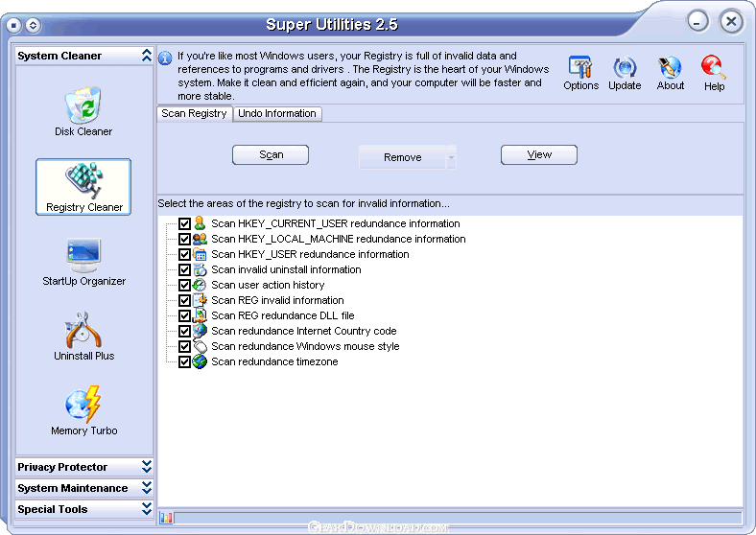Click the redundance timezone globe icon
Image resolution: width=756 pixels, height=535 pixels.
200,361
